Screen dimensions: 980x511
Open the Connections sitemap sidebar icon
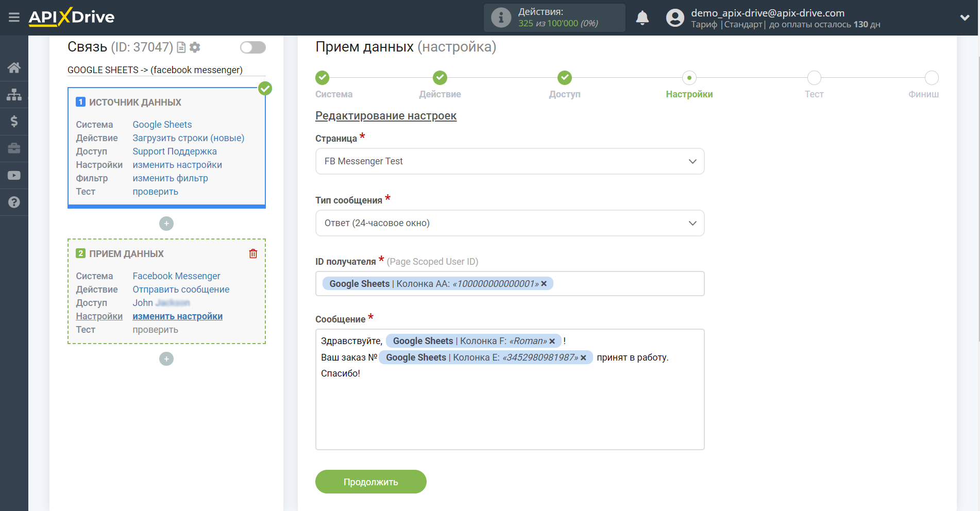tap(14, 94)
